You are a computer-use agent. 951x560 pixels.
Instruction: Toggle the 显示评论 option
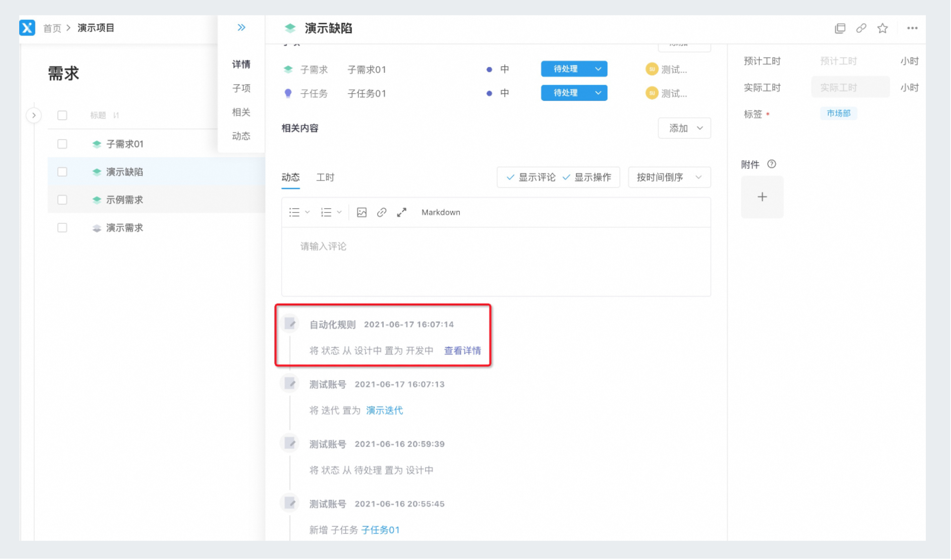point(531,177)
